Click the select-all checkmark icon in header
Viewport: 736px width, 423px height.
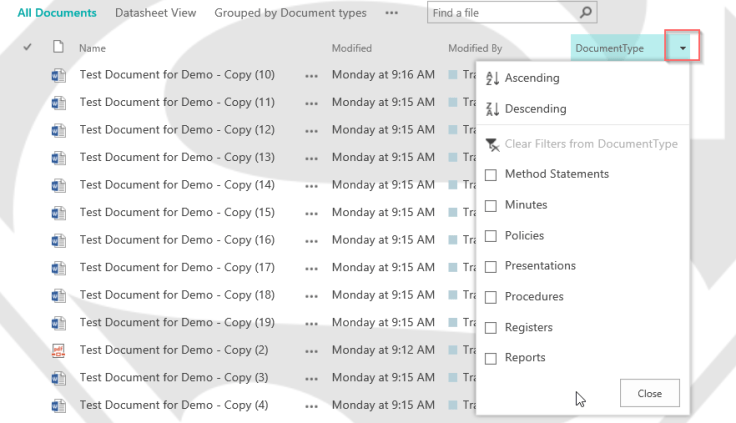click(27, 47)
